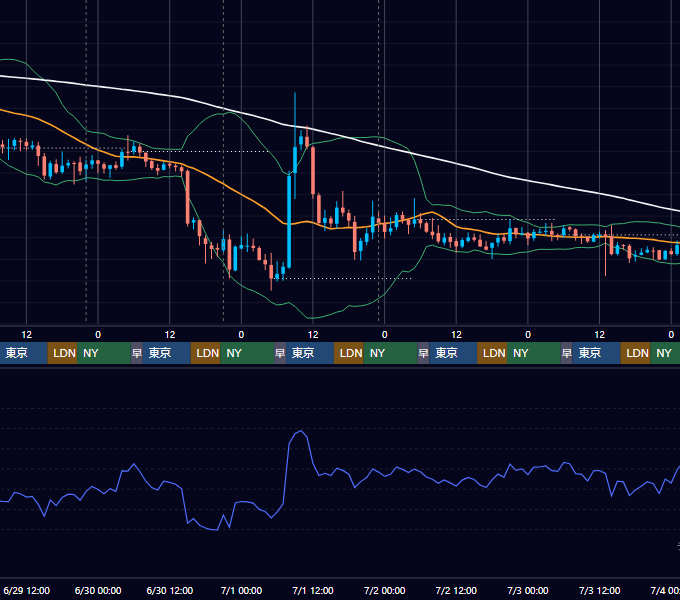Viewport: 680px width, 600px height.
Task: Click the 7/3 12:00 date label
Action: point(599,590)
